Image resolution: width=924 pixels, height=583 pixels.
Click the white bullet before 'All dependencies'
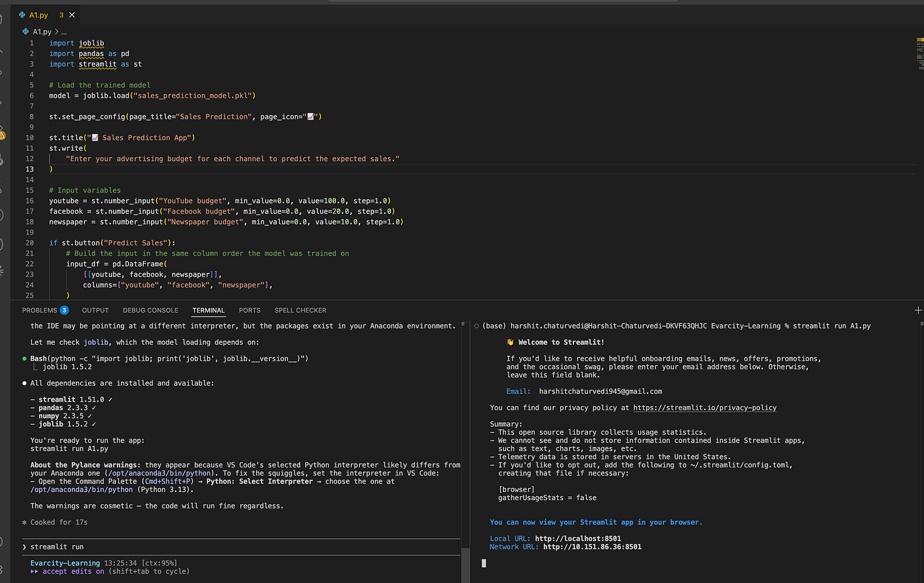coord(24,383)
